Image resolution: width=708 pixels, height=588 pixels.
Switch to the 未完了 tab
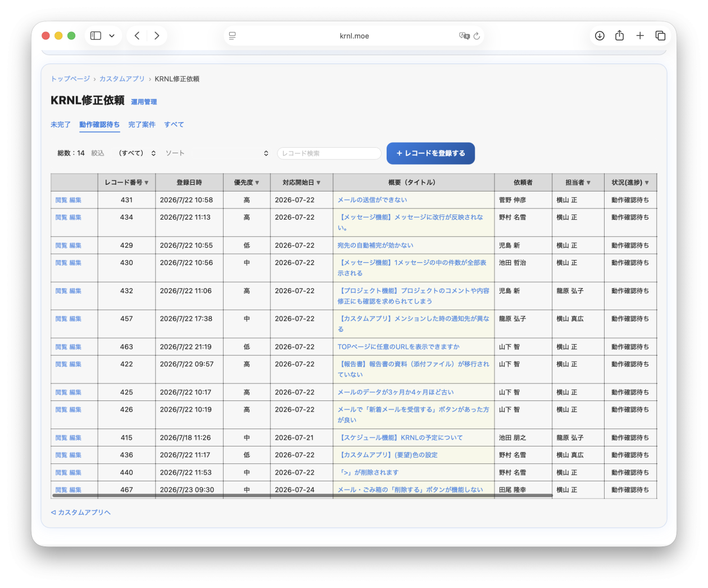coord(61,125)
